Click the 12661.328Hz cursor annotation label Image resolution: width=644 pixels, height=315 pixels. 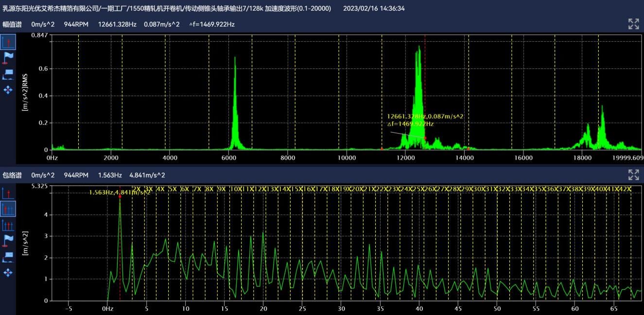[425, 120]
